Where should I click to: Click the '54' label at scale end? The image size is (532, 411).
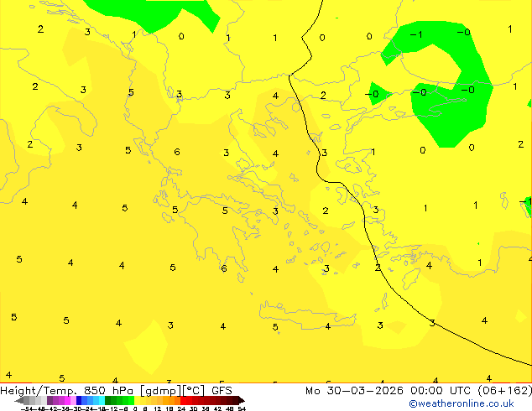click(242, 408)
